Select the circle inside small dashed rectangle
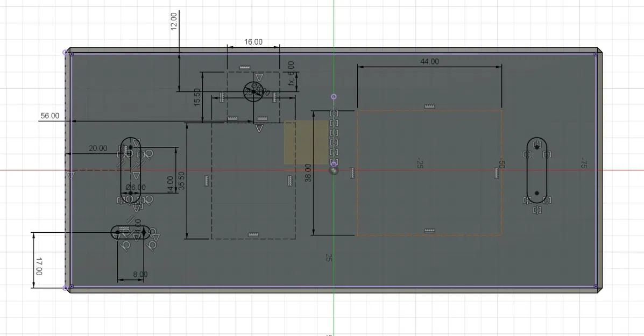Screen dimensions: 644x336 coord(253,91)
